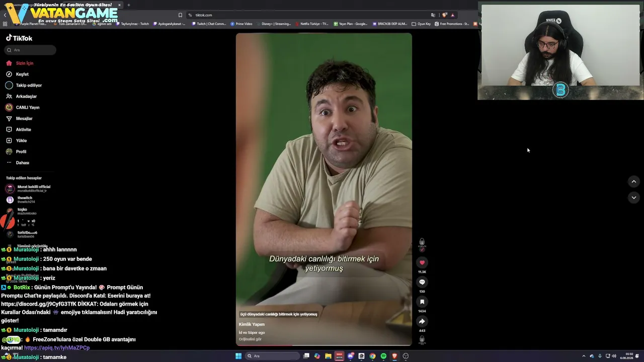The image size is (644, 362).
Task: Open Disney+ Streaming bookmark
Action: [274, 24]
